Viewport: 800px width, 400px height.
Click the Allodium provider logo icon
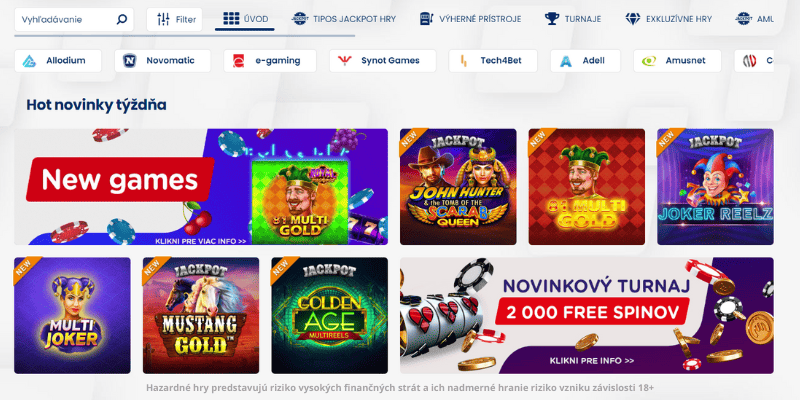[29, 61]
